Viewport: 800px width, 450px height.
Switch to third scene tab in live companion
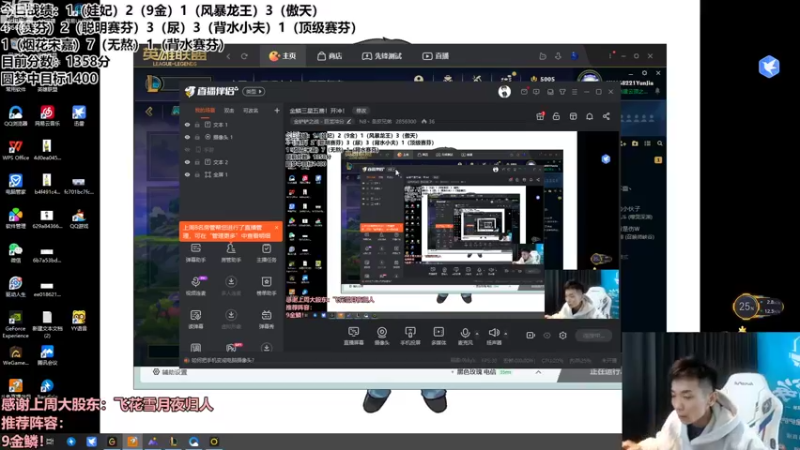tap(251, 110)
